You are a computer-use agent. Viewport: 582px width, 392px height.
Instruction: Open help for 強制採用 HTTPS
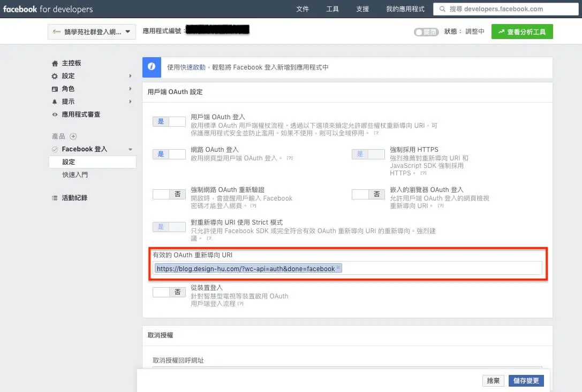click(x=423, y=173)
